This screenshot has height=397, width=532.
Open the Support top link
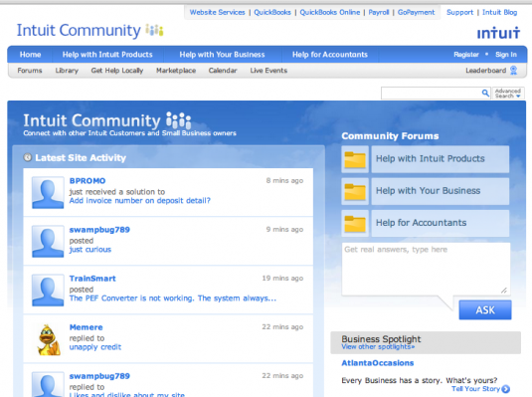459,13
